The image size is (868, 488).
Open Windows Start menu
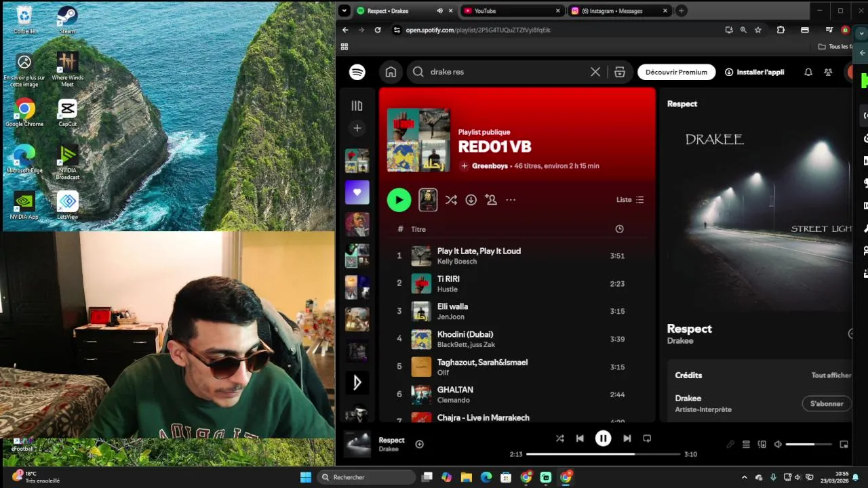click(305, 477)
